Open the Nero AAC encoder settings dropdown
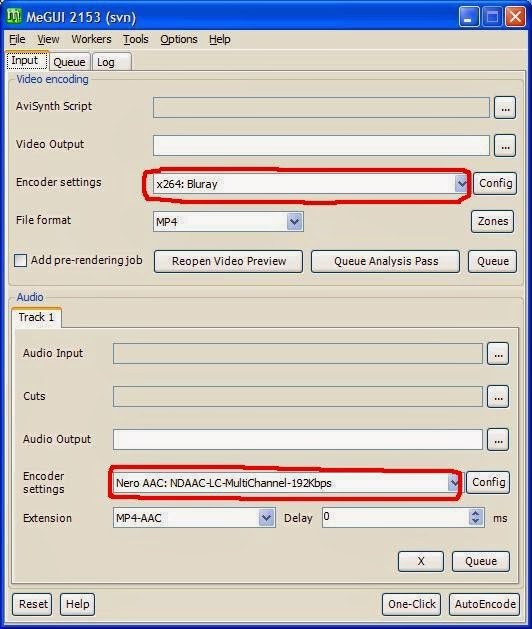This screenshot has width=532, height=629. (x=453, y=483)
